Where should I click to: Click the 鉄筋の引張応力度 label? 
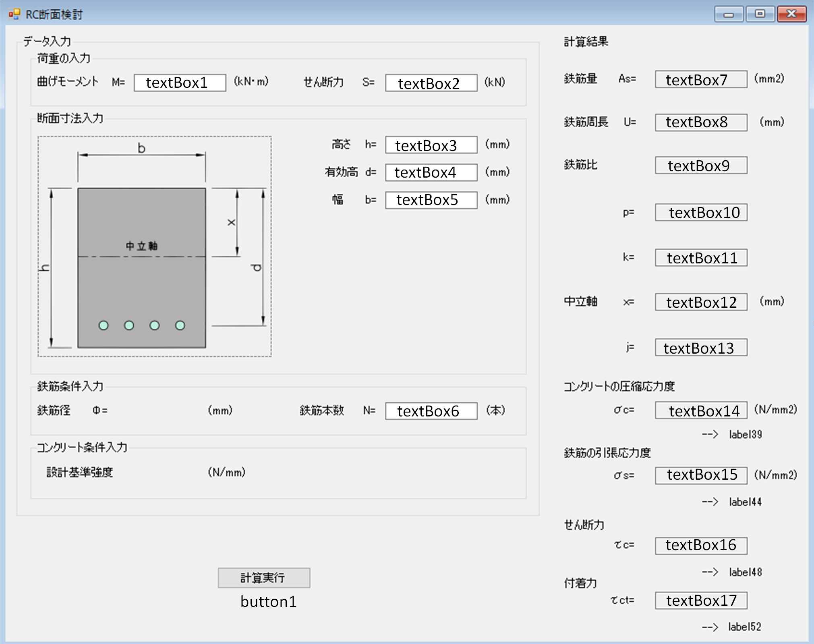click(607, 453)
